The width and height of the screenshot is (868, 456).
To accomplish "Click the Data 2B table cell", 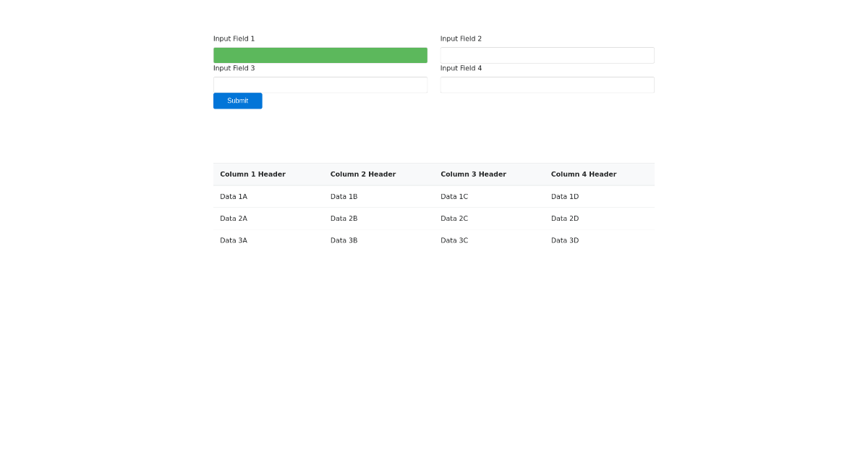I will coord(344,219).
